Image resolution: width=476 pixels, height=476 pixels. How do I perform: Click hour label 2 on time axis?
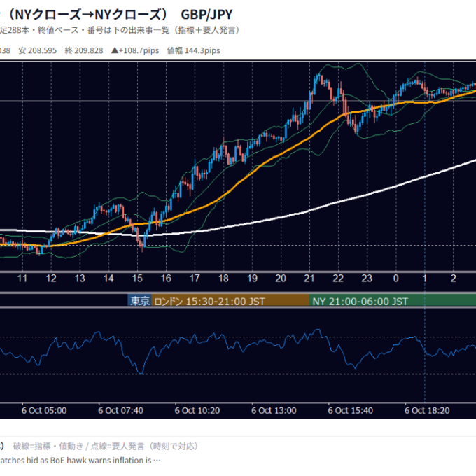(x=453, y=279)
